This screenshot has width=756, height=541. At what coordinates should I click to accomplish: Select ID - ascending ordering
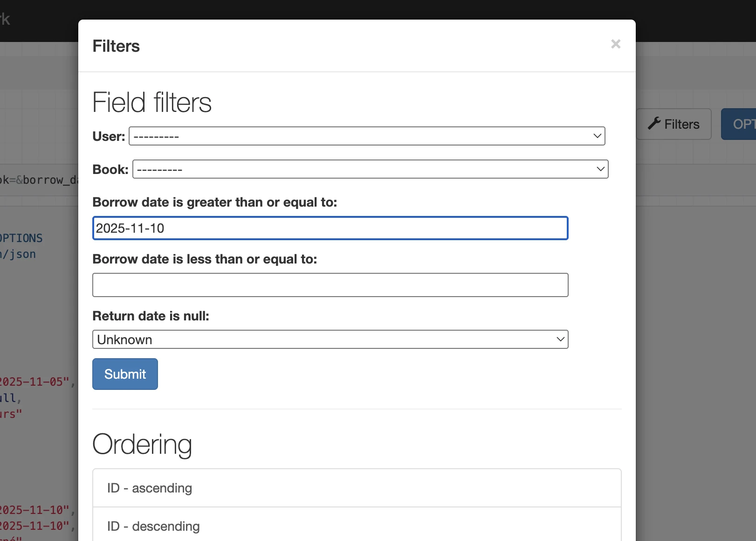click(357, 488)
